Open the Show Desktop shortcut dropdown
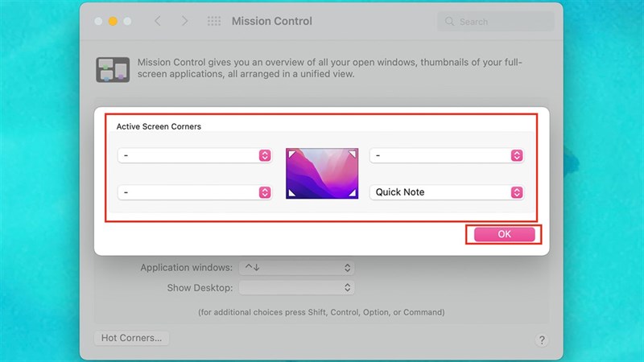Image resolution: width=644 pixels, height=362 pixels. [296, 287]
